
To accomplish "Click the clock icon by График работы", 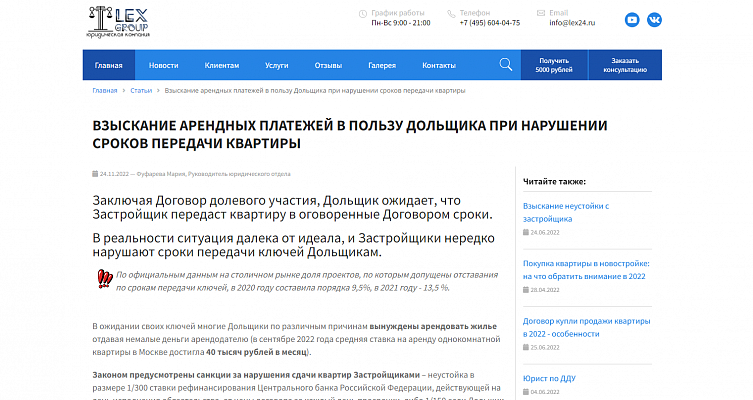I will pos(363,14).
